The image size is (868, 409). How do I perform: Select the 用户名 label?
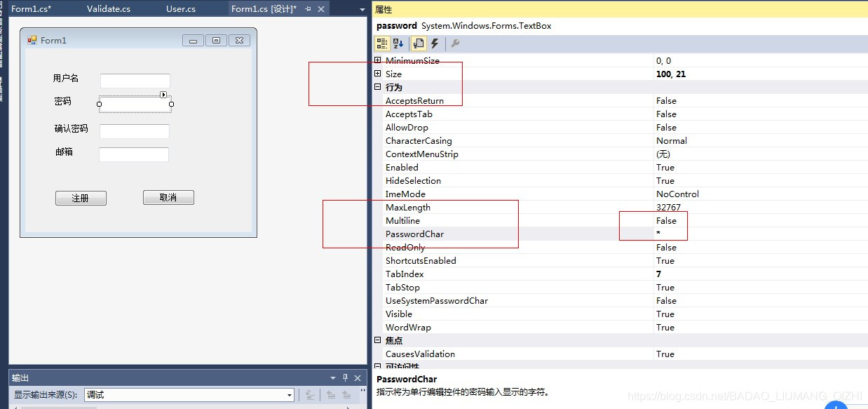pos(66,78)
